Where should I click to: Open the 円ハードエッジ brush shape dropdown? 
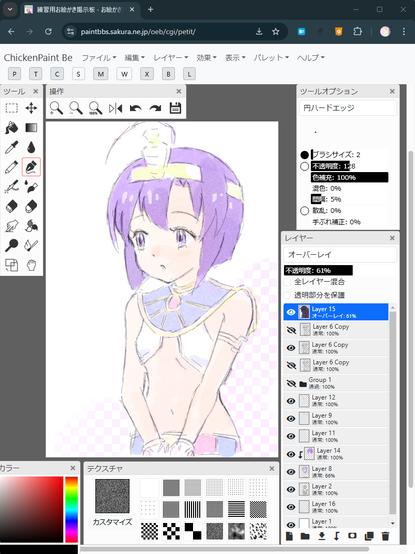348,108
